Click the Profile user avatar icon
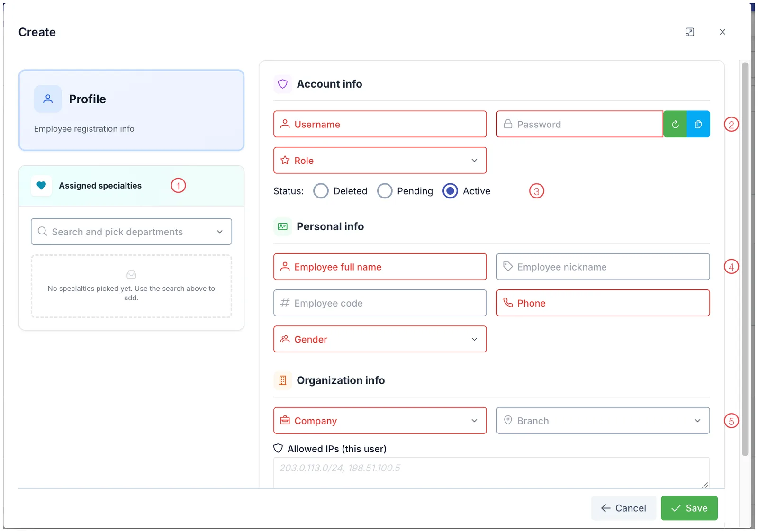 48,99
